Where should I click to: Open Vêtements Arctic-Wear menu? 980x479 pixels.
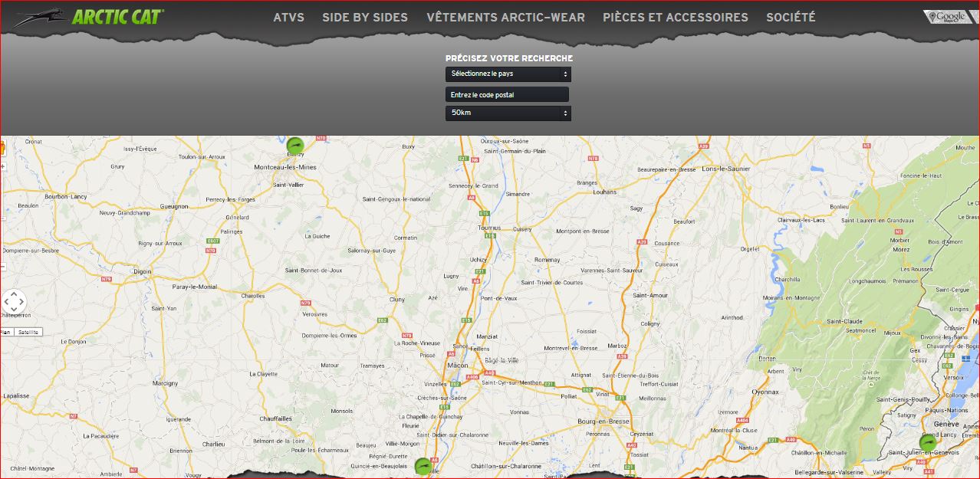coord(505,17)
